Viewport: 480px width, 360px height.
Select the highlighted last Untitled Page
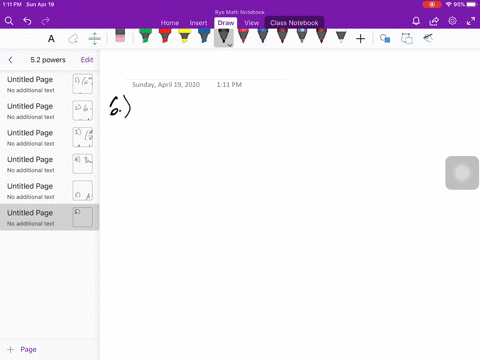pyautogui.click(x=50, y=217)
